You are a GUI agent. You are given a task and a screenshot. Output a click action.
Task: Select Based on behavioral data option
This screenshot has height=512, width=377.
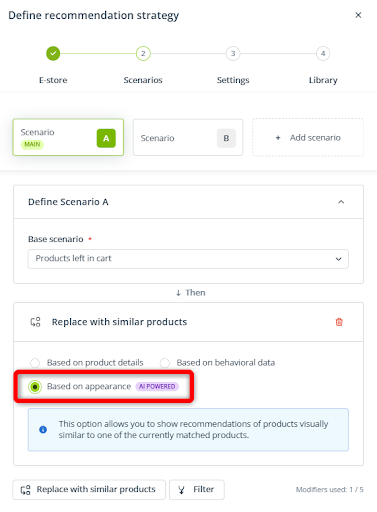coord(165,363)
